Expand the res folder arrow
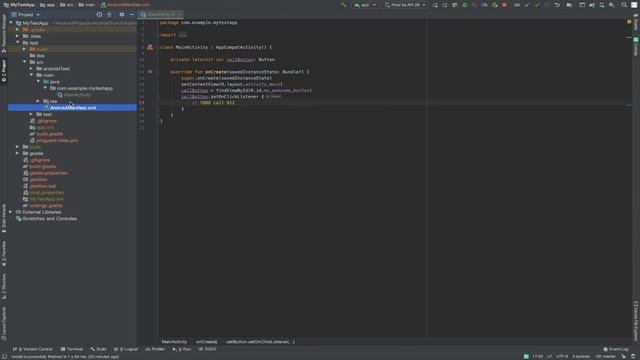The height and width of the screenshot is (360, 640). coord(38,101)
